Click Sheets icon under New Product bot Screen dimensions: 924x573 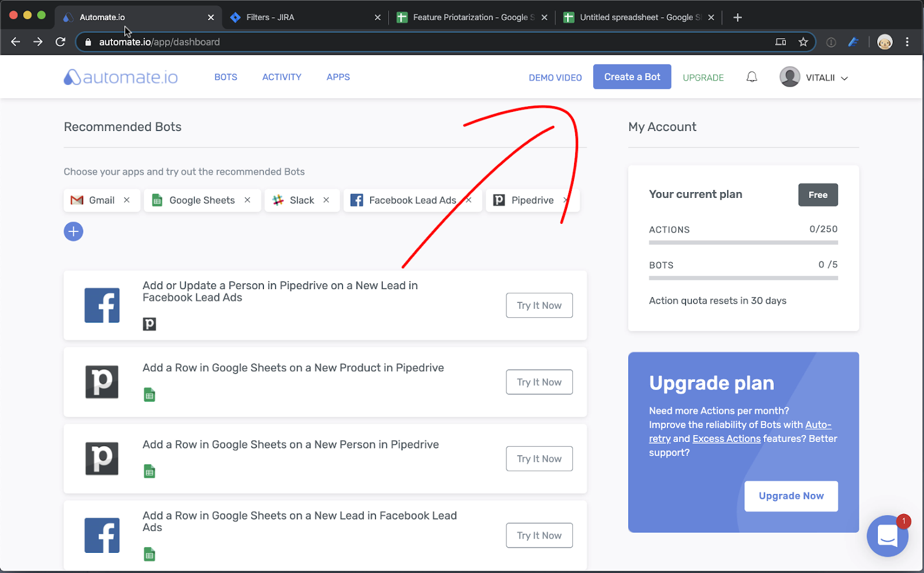[x=150, y=395]
